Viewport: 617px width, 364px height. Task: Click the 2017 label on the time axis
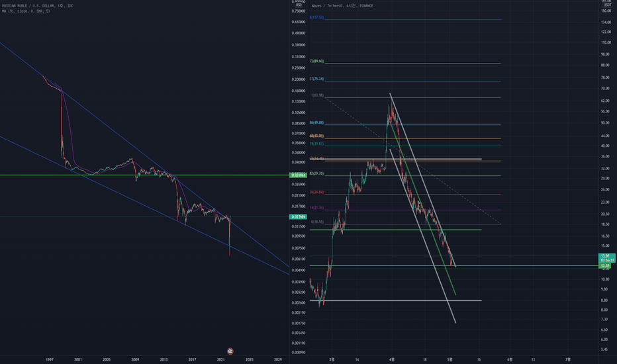tap(192, 359)
